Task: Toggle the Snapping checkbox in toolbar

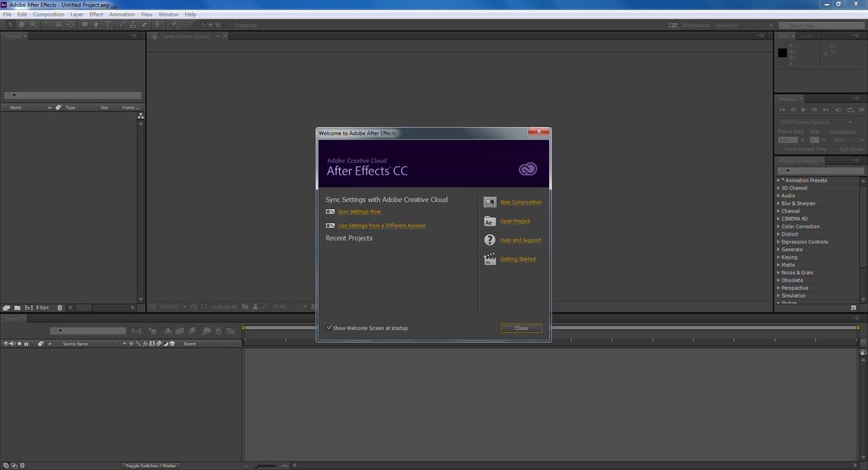Action: (x=230, y=25)
